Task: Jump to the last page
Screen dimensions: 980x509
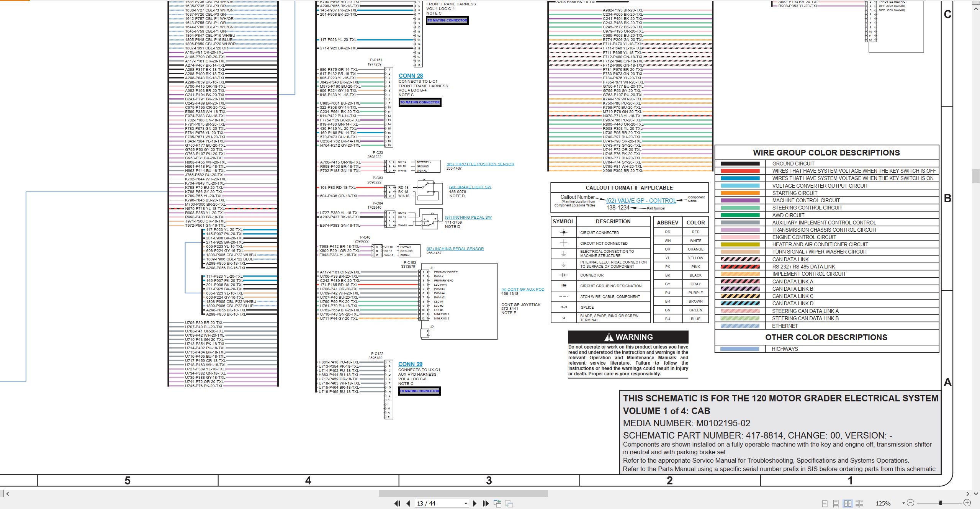Action: (486, 504)
